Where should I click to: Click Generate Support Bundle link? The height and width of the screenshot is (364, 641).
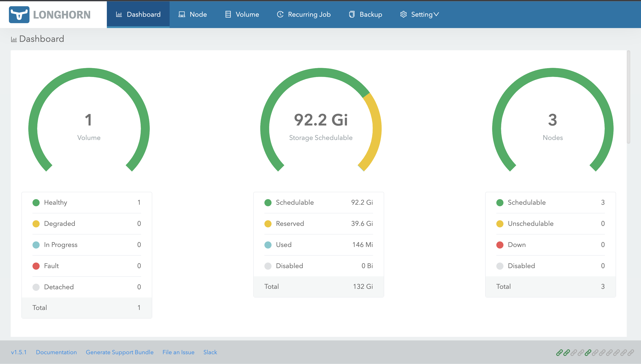pyautogui.click(x=120, y=352)
